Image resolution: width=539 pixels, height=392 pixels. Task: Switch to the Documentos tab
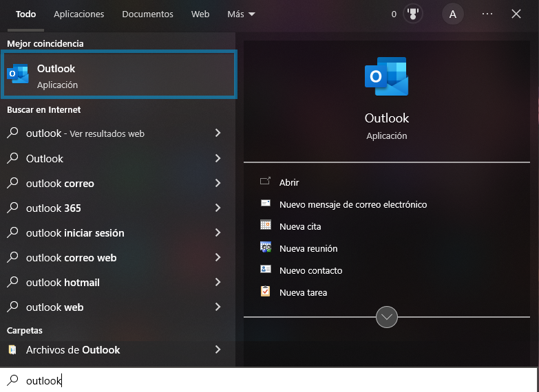tap(147, 14)
